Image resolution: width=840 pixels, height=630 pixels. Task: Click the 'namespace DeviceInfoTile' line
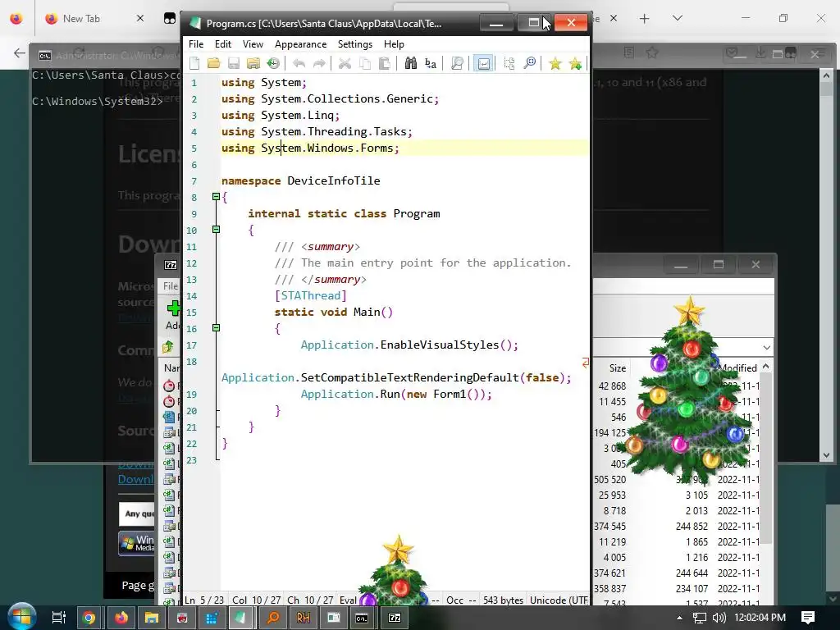point(300,181)
